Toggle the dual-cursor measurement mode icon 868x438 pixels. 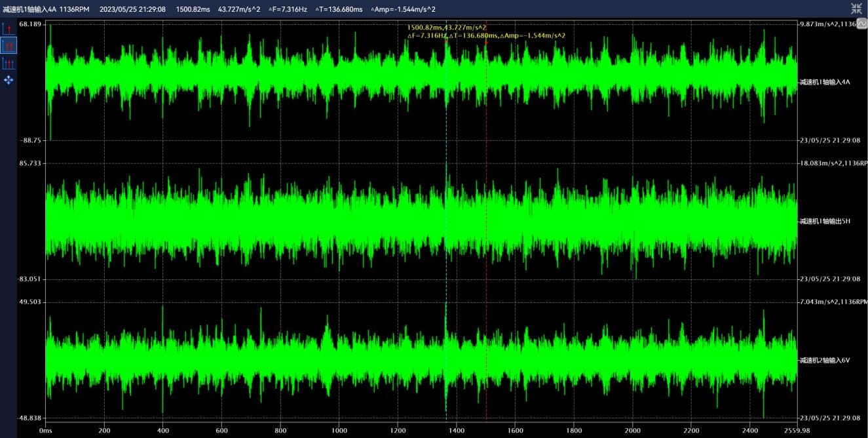[8, 45]
